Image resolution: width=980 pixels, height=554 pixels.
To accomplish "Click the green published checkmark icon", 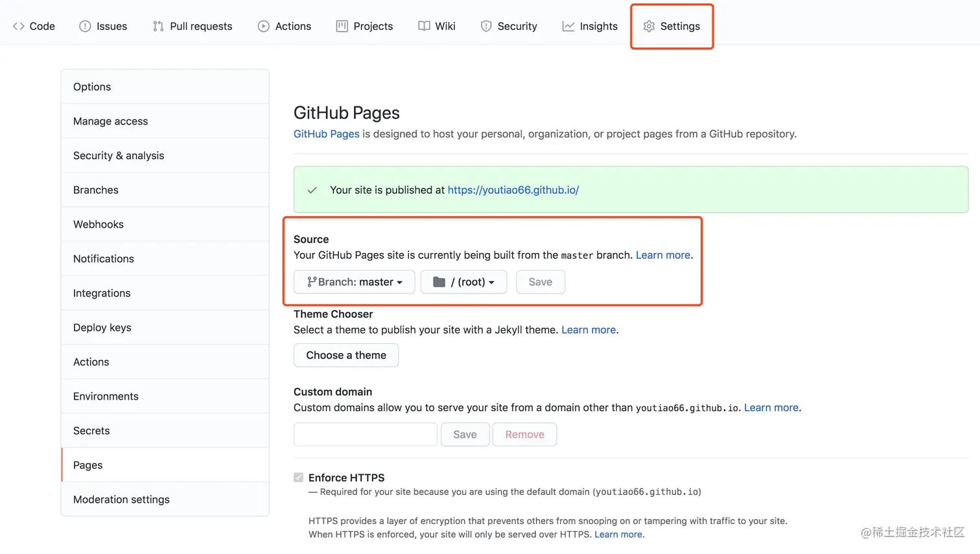I will (312, 190).
